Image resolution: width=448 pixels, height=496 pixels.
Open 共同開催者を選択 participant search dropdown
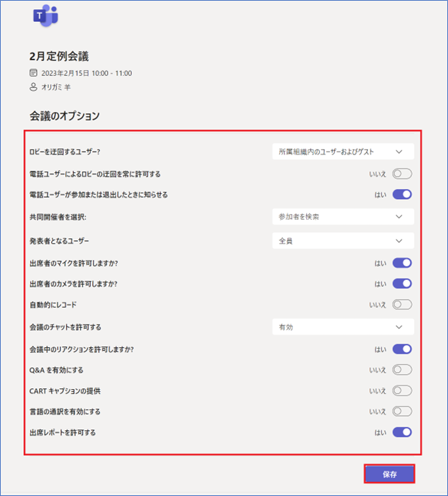pos(342,216)
